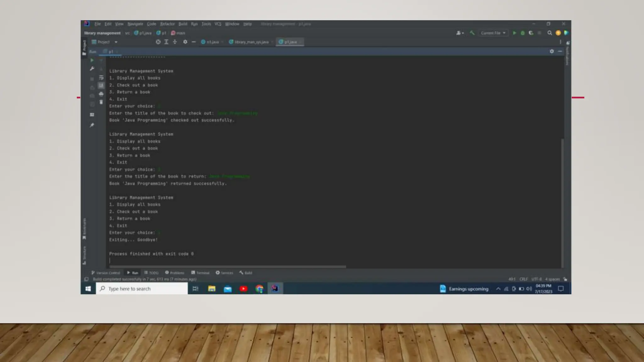The width and height of the screenshot is (644, 362).
Task: Click the Build project hammer icon
Action: pyautogui.click(x=472, y=33)
